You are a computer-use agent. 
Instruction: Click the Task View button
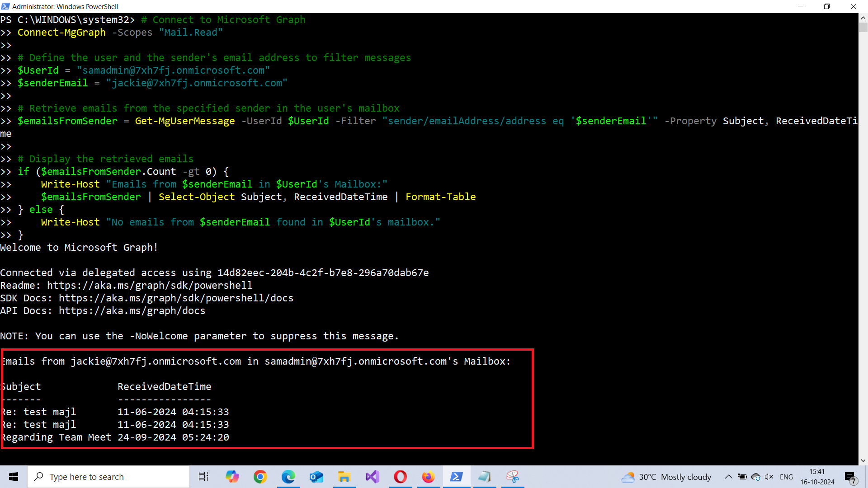[203, 477]
